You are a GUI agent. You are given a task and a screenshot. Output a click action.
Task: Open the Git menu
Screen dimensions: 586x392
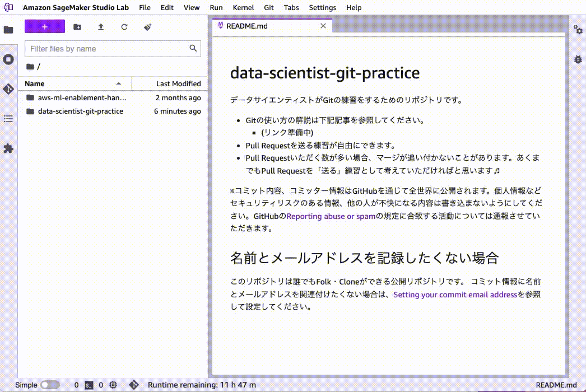pos(269,7)
